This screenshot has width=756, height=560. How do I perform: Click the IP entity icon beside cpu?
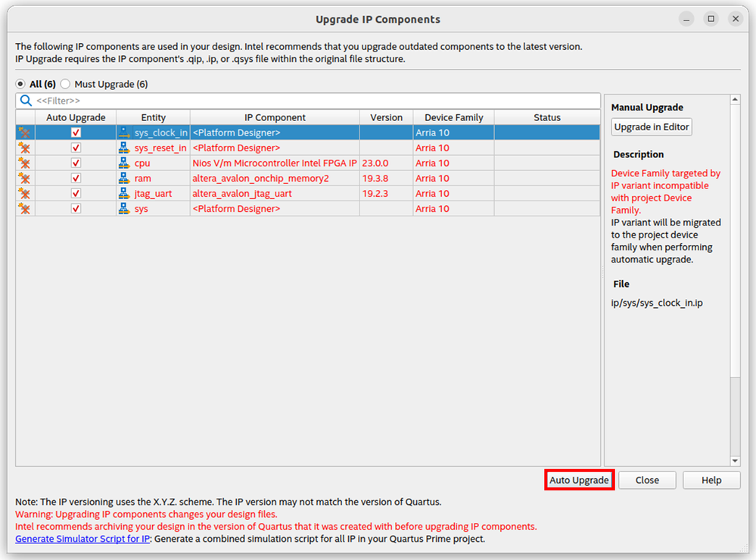[x=124, y=163]
